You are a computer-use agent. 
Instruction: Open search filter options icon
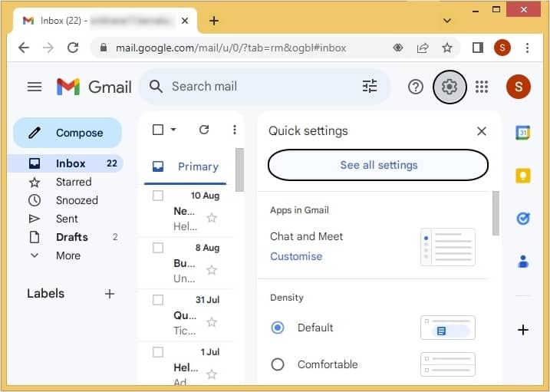[370, 86]
